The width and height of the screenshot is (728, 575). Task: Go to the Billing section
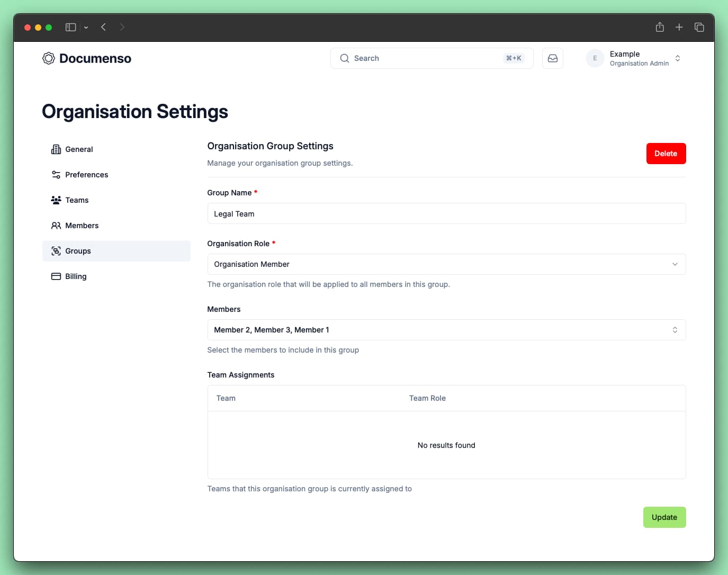point(76,276)
